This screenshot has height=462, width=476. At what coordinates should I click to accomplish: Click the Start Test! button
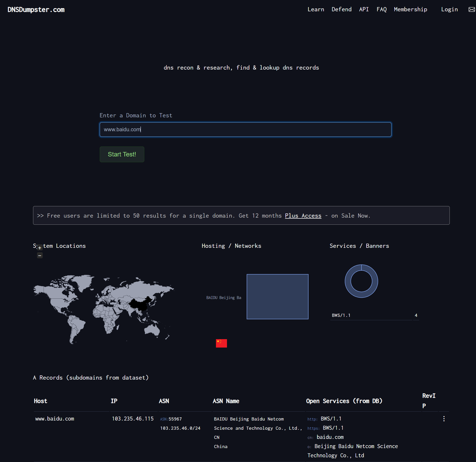coord(122,154)
